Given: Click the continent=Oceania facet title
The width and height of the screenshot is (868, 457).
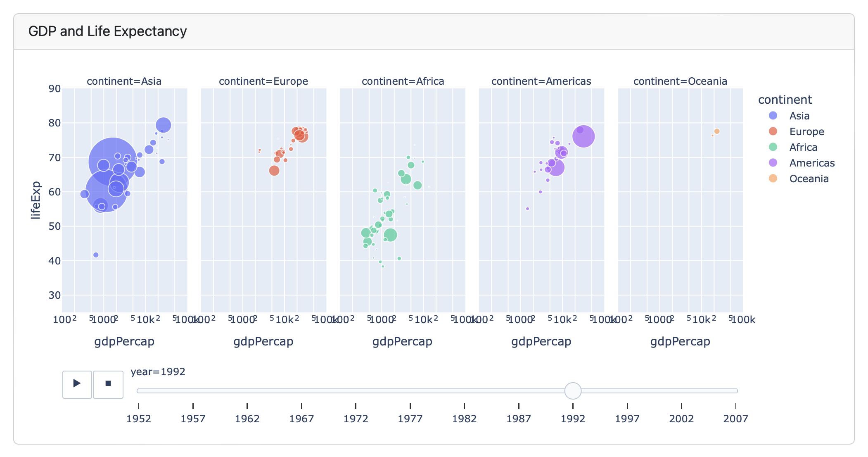Looking at the screenshot, I should click(680, 81).
